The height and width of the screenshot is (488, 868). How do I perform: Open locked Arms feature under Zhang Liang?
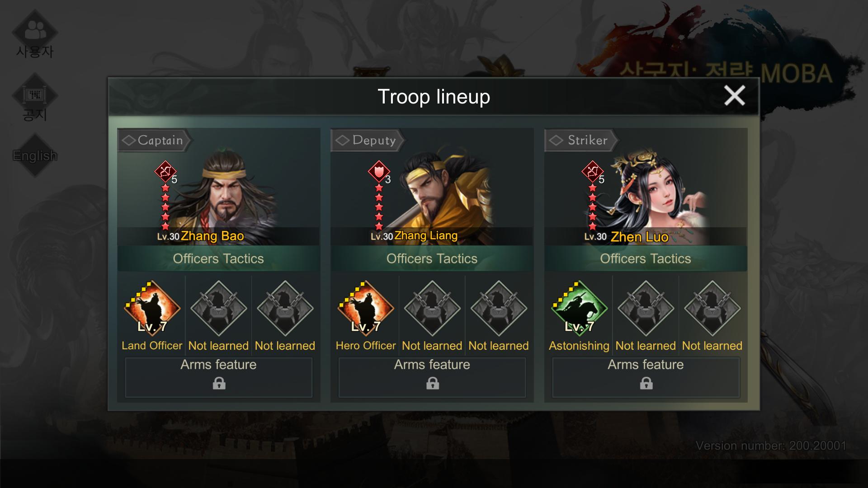(432, 377)
